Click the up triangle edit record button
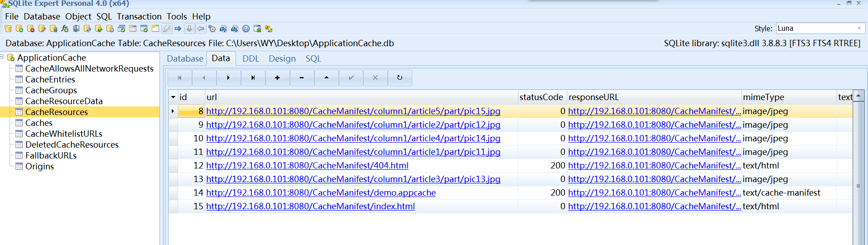The image size is (868, 245). (327, 78)
